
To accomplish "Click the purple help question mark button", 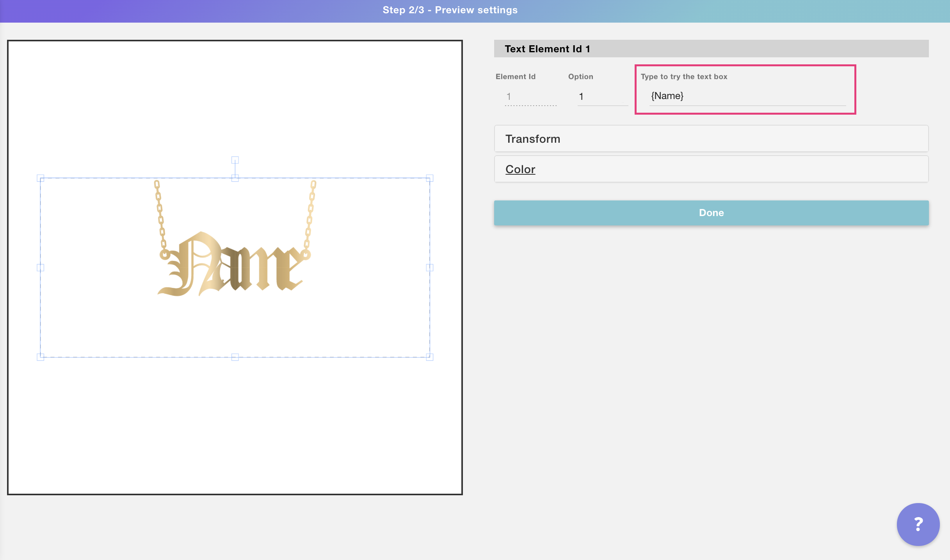I will click(x=918, y=524).
